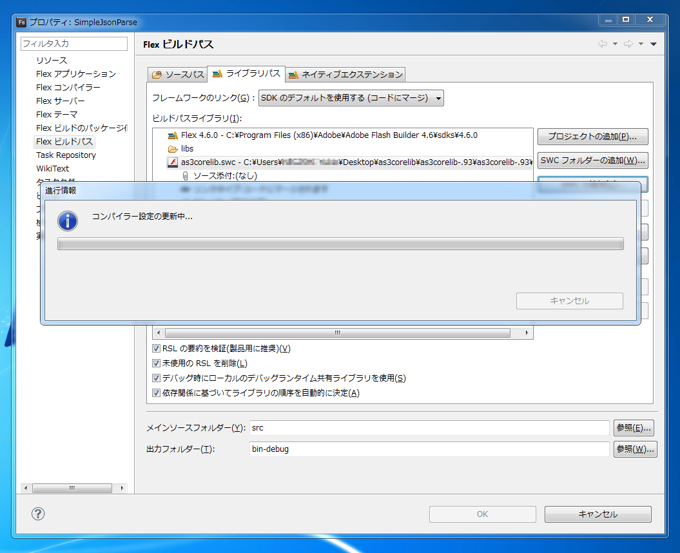The width and height of the screenshot is (680, 553).
Task: Select Flex アプリケーション in the sidebar
Action: pos(76,74)
